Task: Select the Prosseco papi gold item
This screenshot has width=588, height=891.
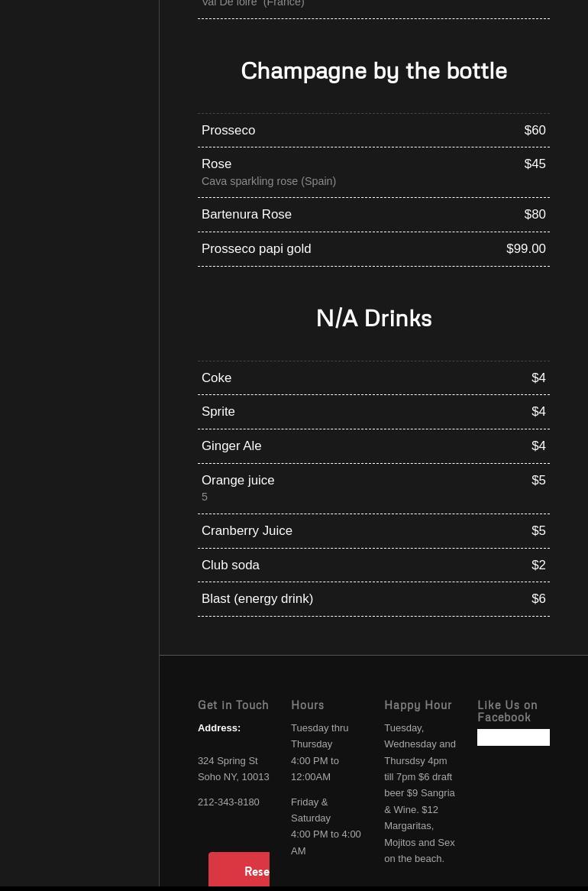Action: (256, 248)
